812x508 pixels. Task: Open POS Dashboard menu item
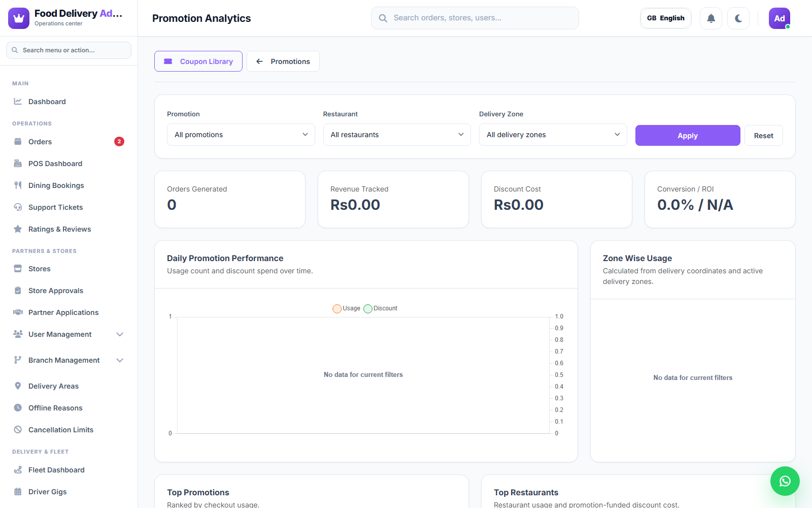point(69,164)
